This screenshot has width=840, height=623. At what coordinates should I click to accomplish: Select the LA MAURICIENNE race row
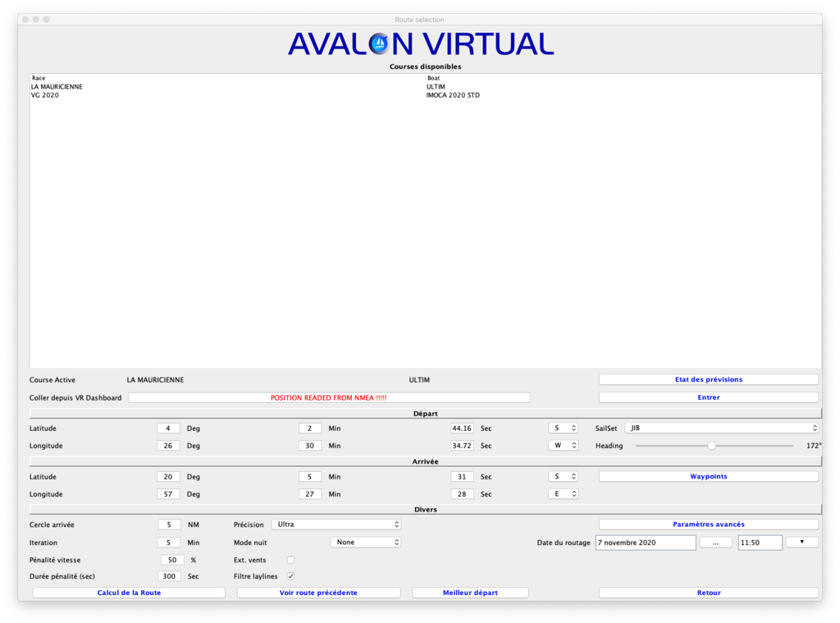[x=426, y=86]
